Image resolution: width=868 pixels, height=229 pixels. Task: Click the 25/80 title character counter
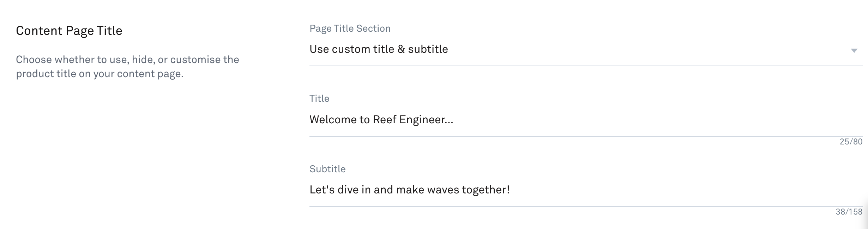click(x=851, y=142)
